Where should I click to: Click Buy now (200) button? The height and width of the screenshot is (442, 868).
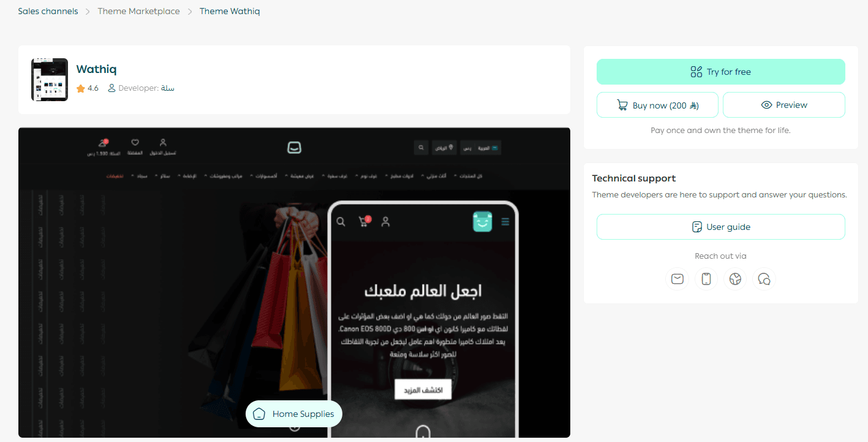tap(659, 105)
